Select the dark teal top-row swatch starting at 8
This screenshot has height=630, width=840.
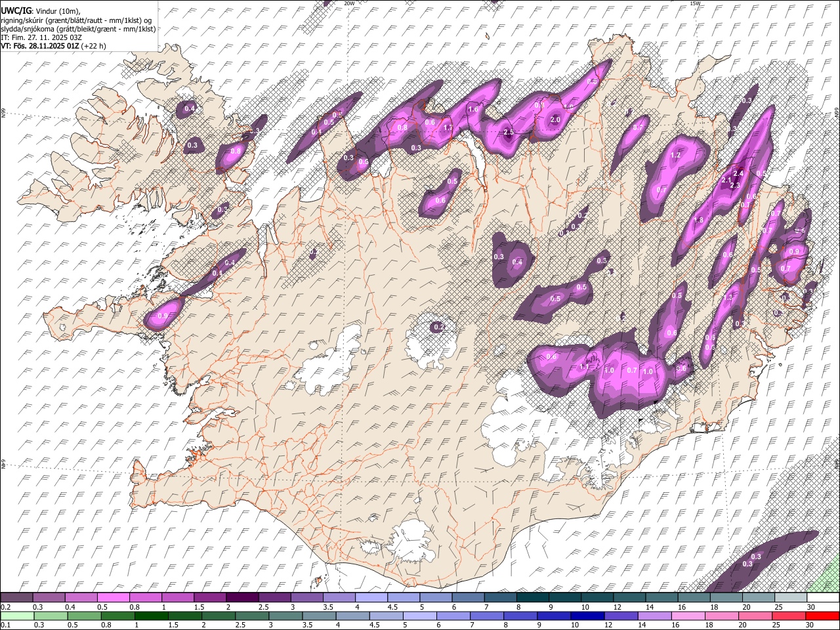coord(532,597)
